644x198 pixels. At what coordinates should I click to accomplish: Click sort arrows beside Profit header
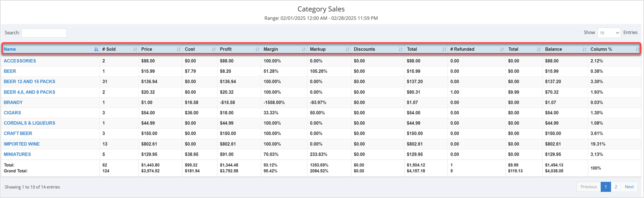point(257,49)
